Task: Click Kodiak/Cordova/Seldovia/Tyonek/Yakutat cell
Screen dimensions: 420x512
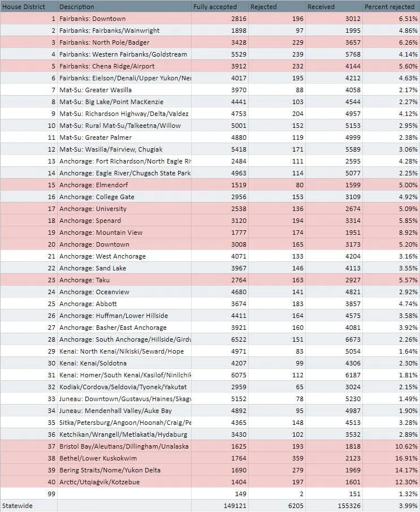Action: pyautogui.click(x=123, y=387)
